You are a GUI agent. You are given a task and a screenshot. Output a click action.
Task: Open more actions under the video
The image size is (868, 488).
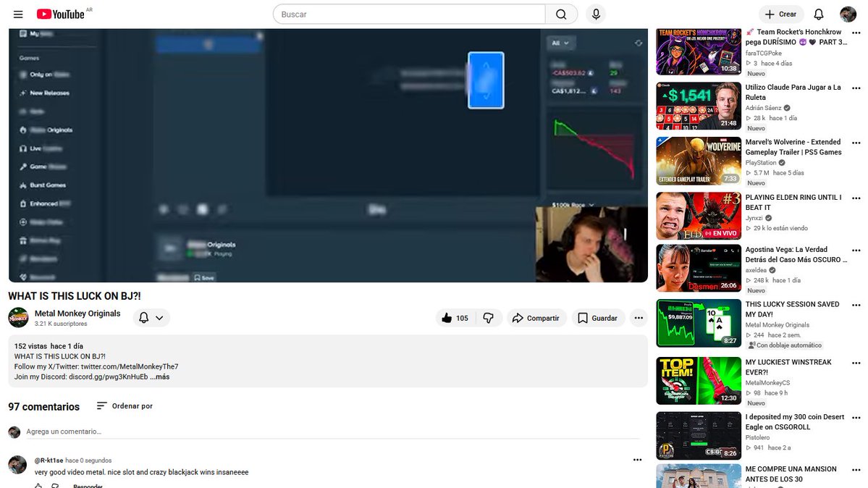(x=639, y=318)
